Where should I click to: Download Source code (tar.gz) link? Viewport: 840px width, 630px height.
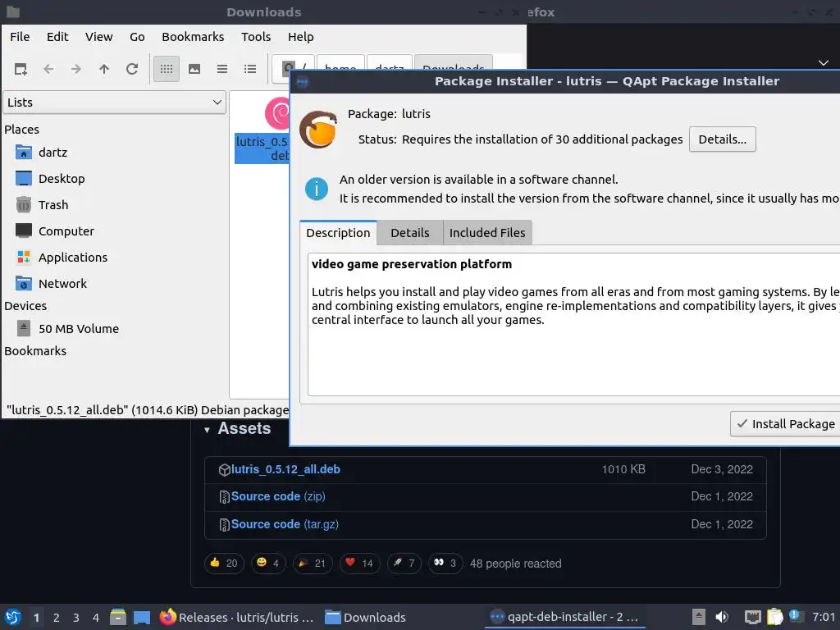pyautogui.click(x=285, y=524)
